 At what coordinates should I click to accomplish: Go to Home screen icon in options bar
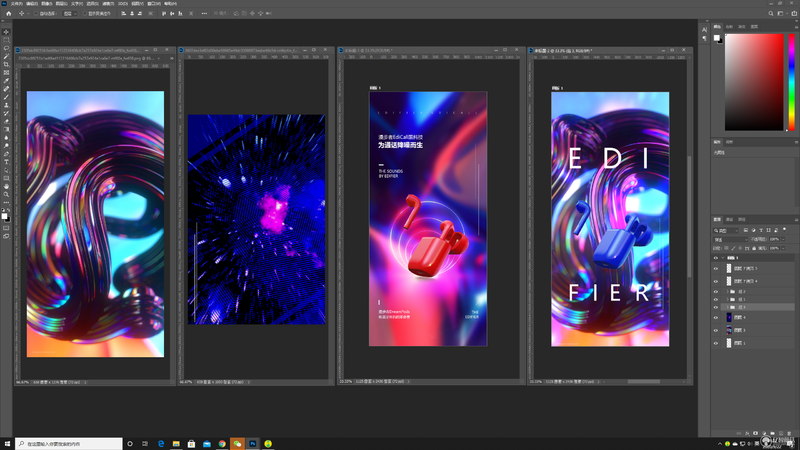[x=8, y=13]
